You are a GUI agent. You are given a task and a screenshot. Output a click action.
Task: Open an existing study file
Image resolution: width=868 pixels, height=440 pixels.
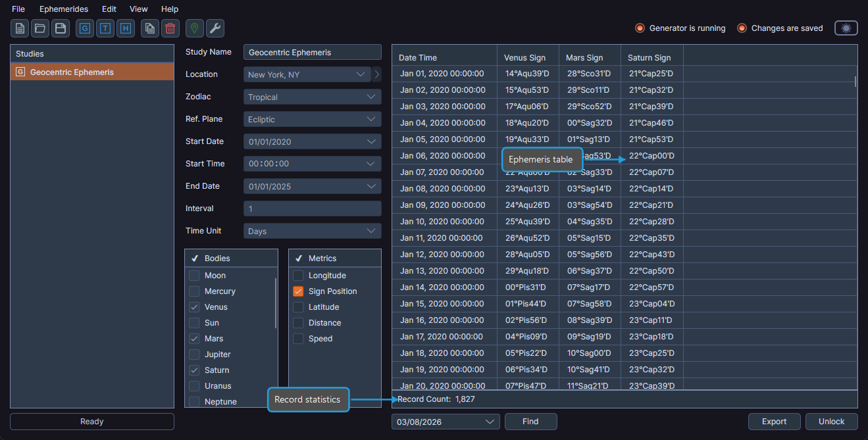click(40, 28)
